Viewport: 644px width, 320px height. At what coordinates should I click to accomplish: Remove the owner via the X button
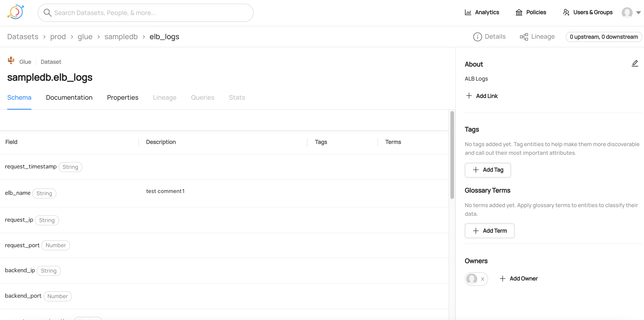pos(482,279)
